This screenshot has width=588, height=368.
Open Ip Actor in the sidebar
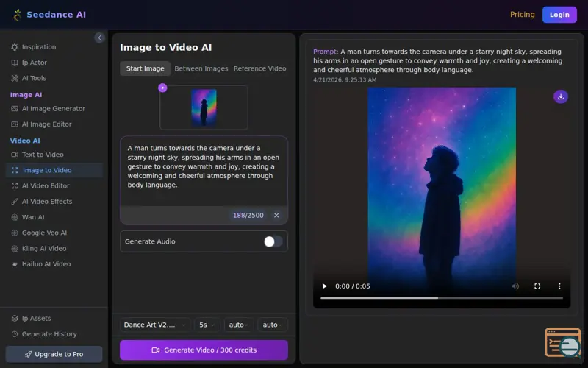click(34, 63)
